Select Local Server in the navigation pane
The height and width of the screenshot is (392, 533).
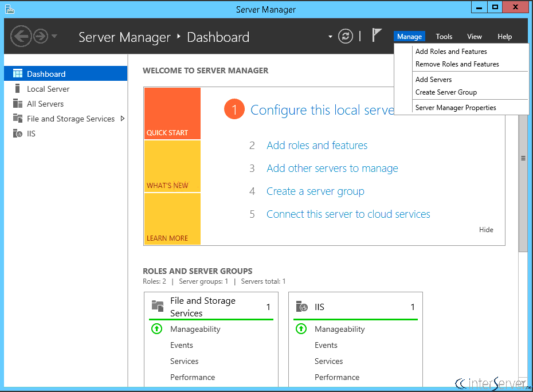(x=65, y=89)
